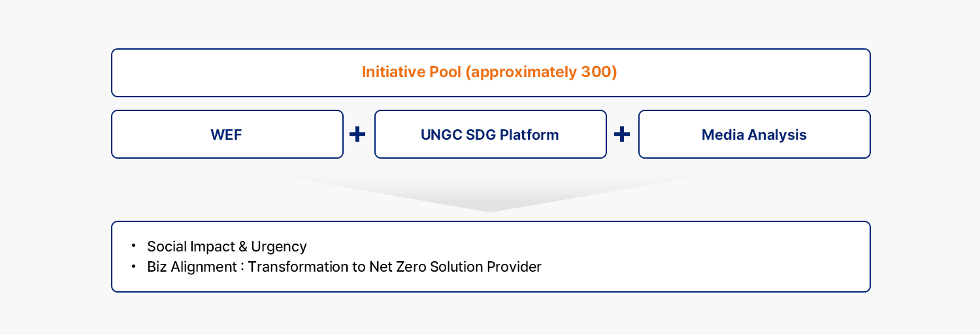Click the plus sign before Media Analysis
This screenshot has width=980, height=335.
[x=622, y=134]
